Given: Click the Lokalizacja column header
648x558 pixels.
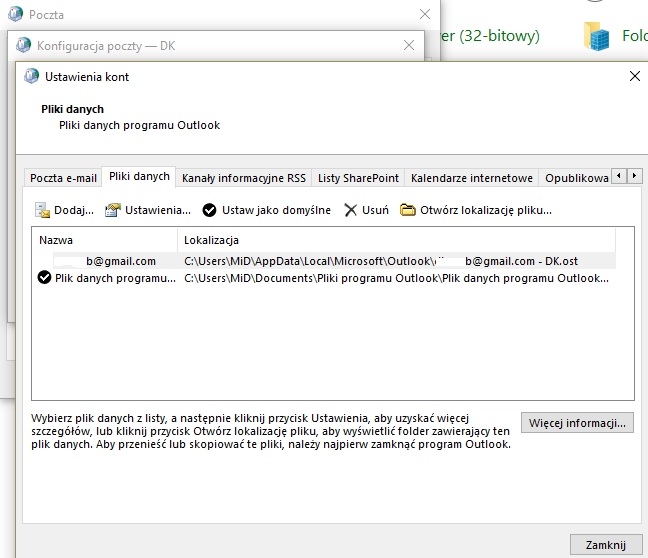Looking at the screenshot, I should pyautogui.click(x=211, y=240).
